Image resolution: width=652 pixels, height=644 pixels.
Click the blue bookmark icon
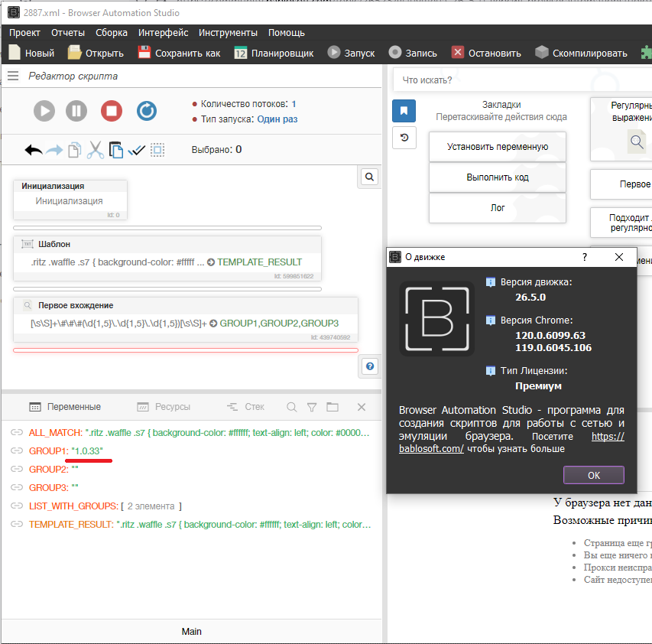click(x=404, y=111)
